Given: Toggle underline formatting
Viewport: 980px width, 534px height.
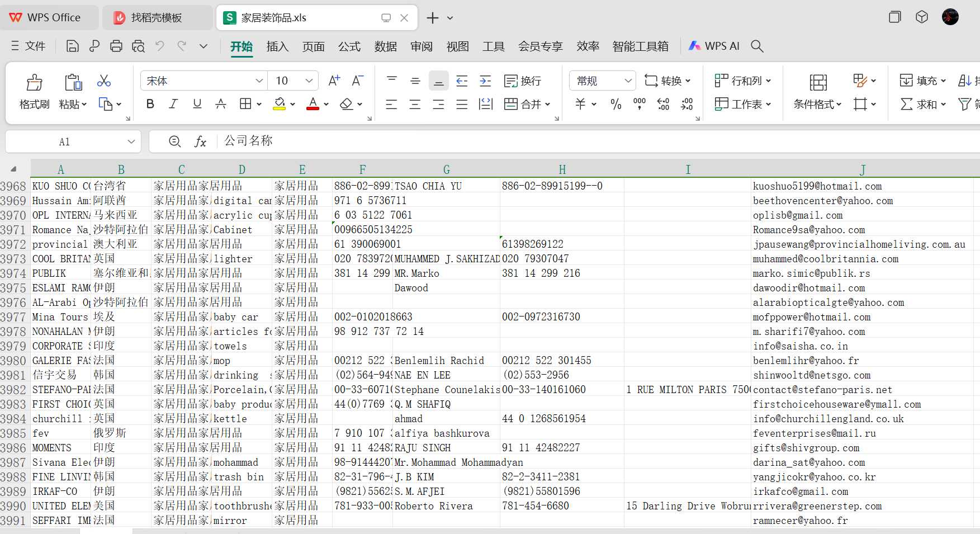Looking at the screenshot, I should 197,104.
